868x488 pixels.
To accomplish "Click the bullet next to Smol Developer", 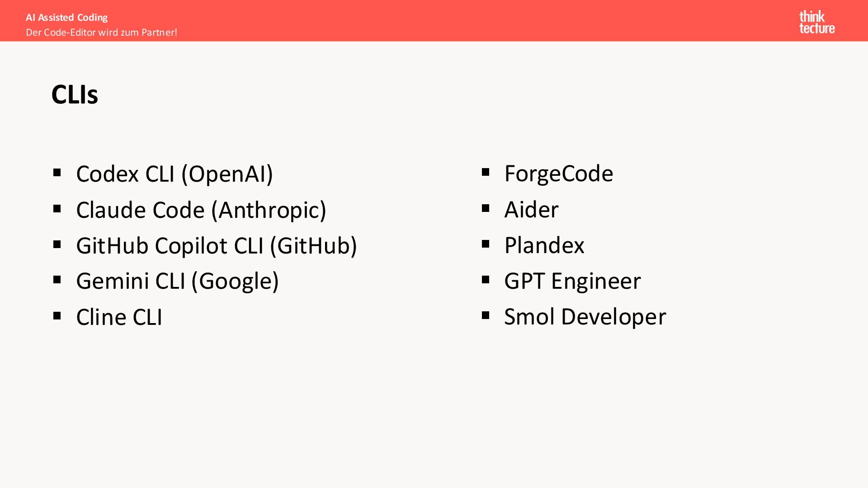I will coord(486,315).
